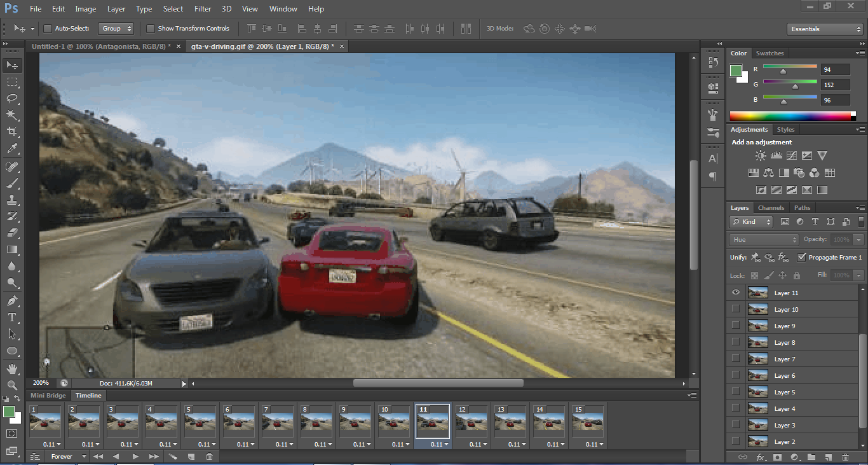This screenshot has width=868, height=465.
Task: Open the Window menu
Action: (x=283, y=9)
